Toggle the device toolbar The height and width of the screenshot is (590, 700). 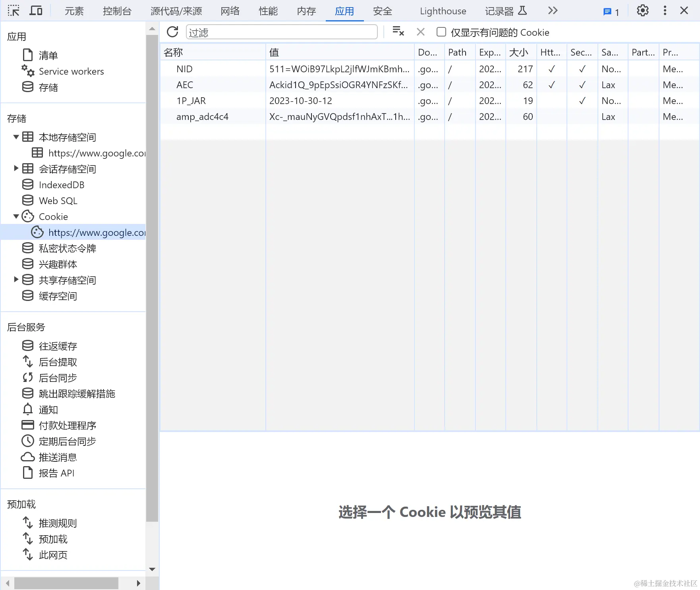pyautogui.click(x=35, y=11)
